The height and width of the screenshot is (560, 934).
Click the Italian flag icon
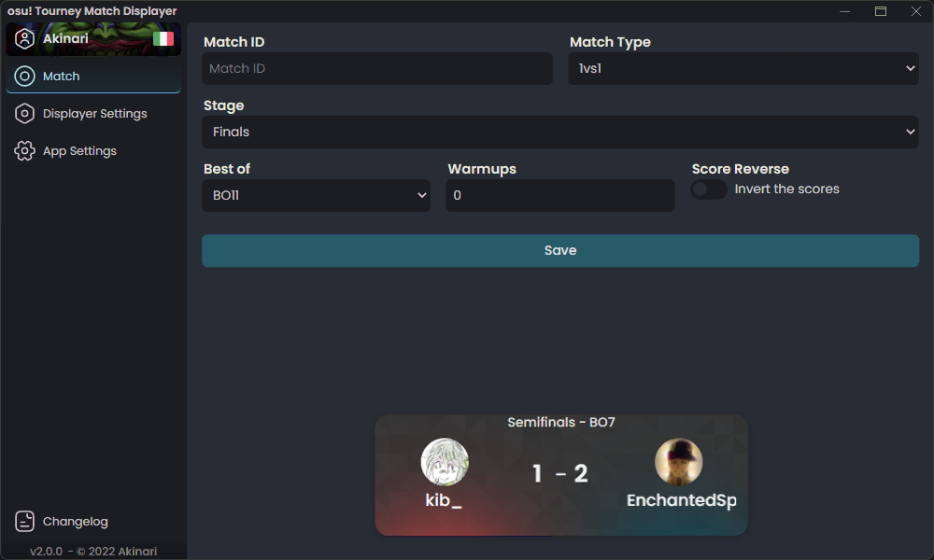(163, 39)
